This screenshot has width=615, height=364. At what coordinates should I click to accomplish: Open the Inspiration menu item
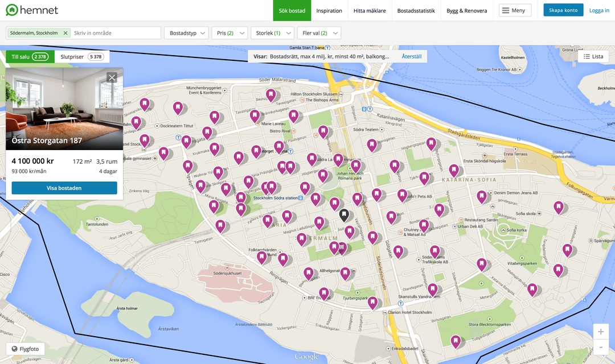click(329, 11)
